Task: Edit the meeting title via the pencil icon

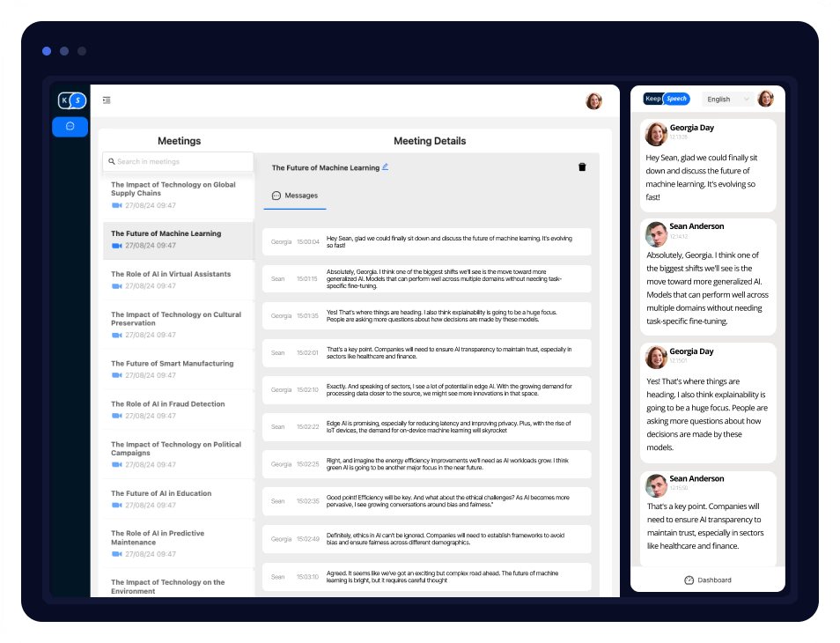Action: [x=385, y=166]
